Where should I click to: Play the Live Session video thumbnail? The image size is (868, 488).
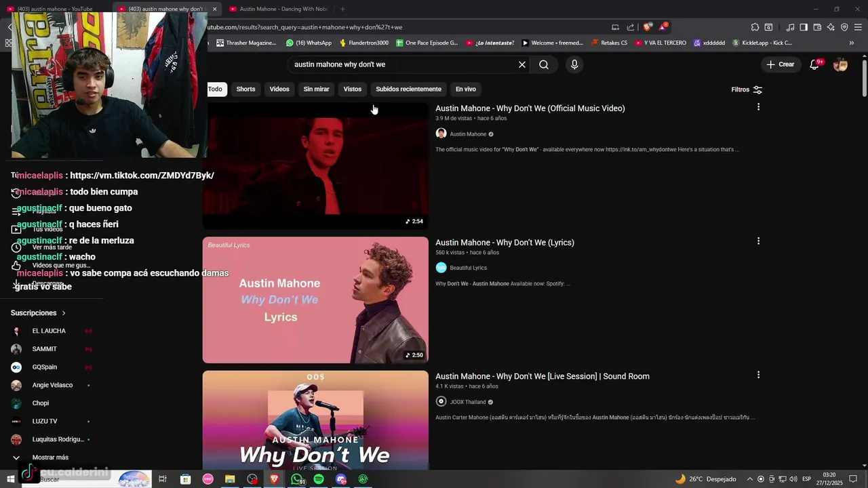pos(315,420)
